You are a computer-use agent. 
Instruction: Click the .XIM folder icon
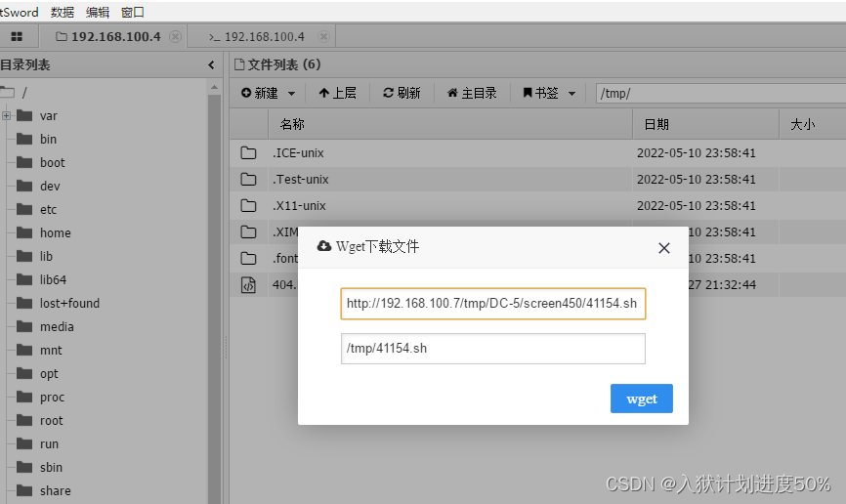coord(248,232)
